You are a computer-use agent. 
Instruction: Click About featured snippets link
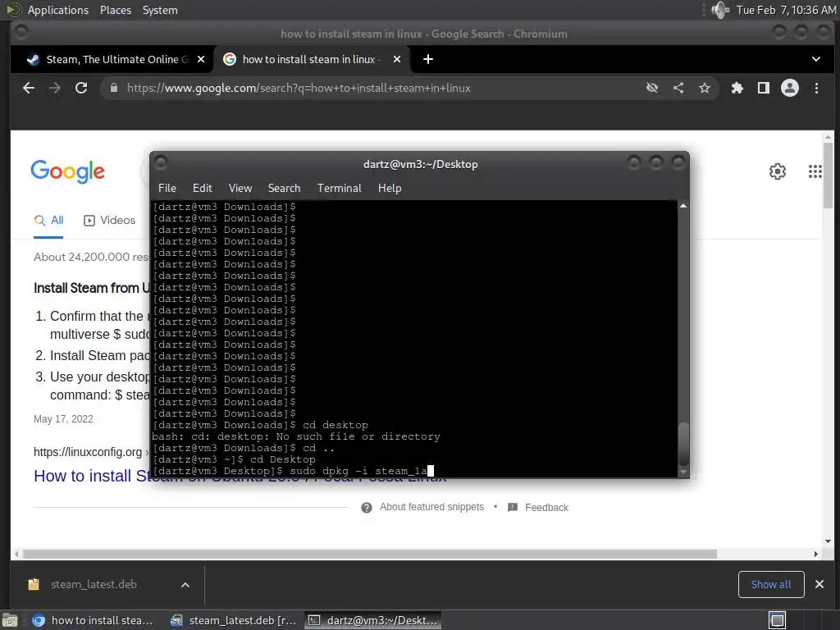coord(431,507)
